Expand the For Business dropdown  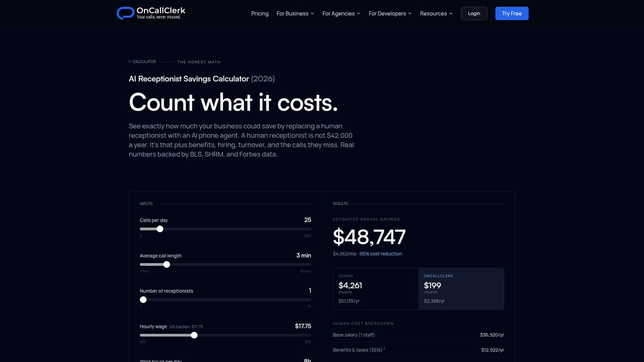(x=295, y=14)
